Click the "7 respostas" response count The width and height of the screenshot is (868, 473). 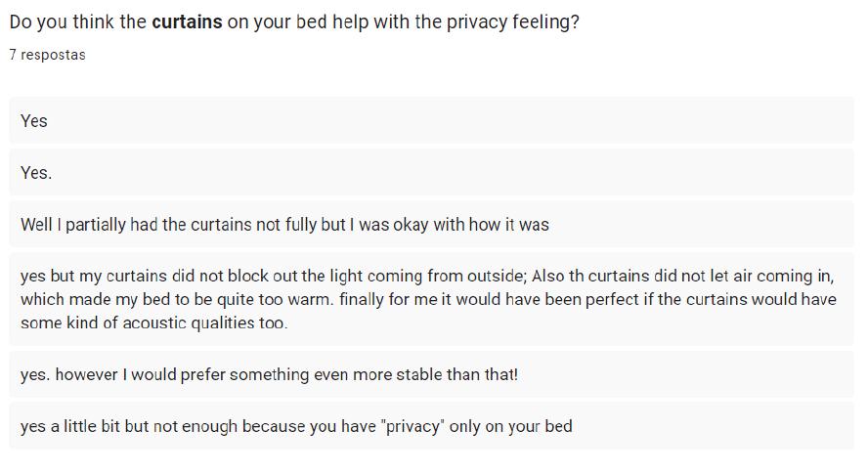[x=48, y=55]
